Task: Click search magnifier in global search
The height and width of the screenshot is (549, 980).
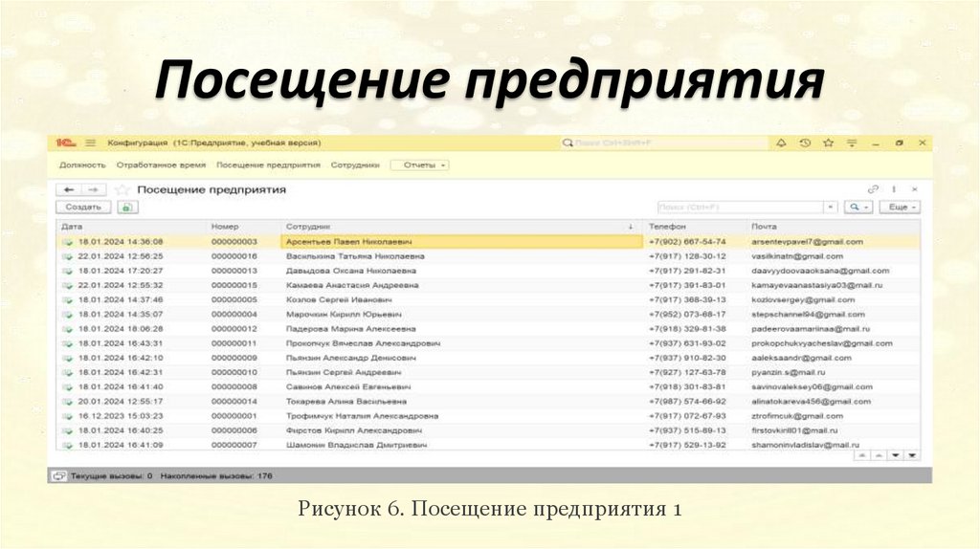Action: click(568, 143)
